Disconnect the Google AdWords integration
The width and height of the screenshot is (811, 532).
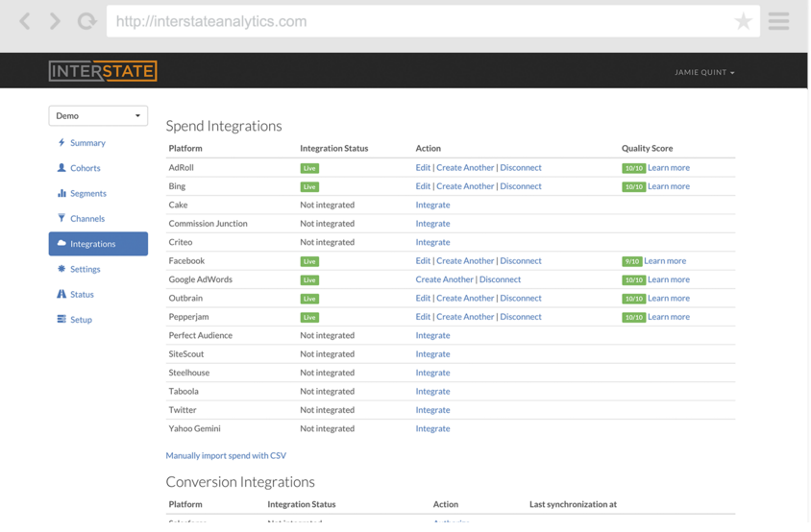(x=500, y=279)
